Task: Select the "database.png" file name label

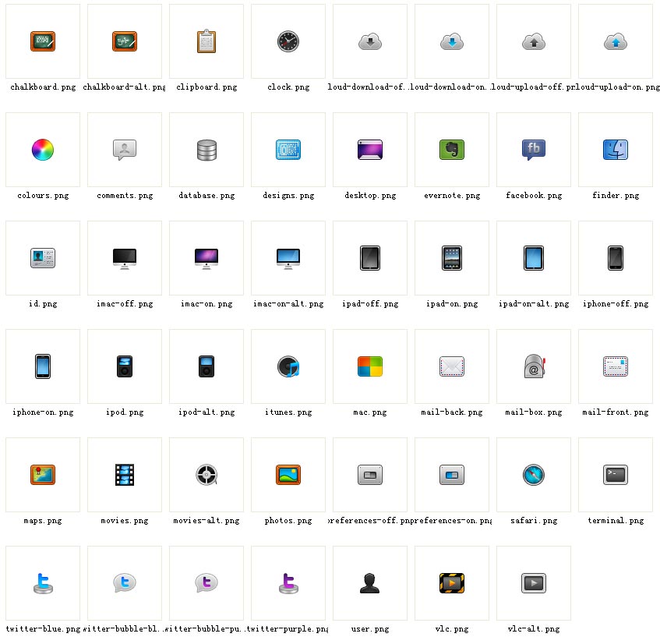Action: click(206, 196)
